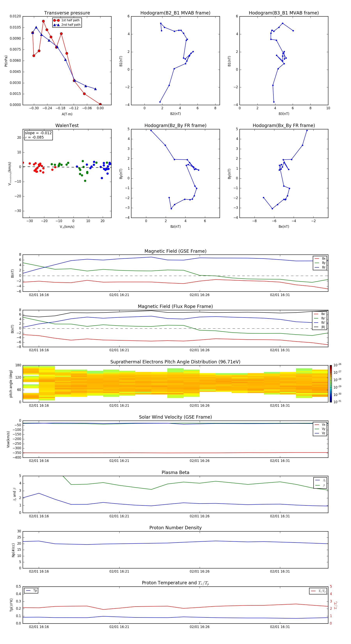Select the β entry in Plasma Beta legend

[320, 485]
